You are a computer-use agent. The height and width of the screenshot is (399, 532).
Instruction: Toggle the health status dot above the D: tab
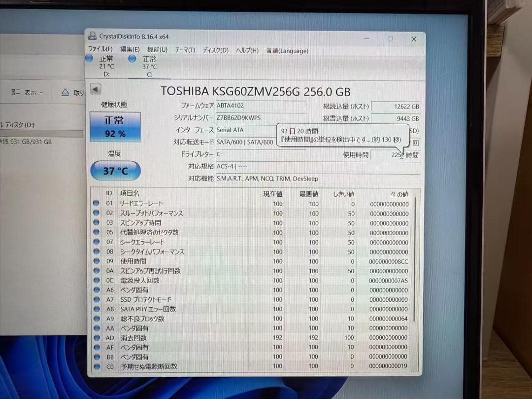point(90,58)
